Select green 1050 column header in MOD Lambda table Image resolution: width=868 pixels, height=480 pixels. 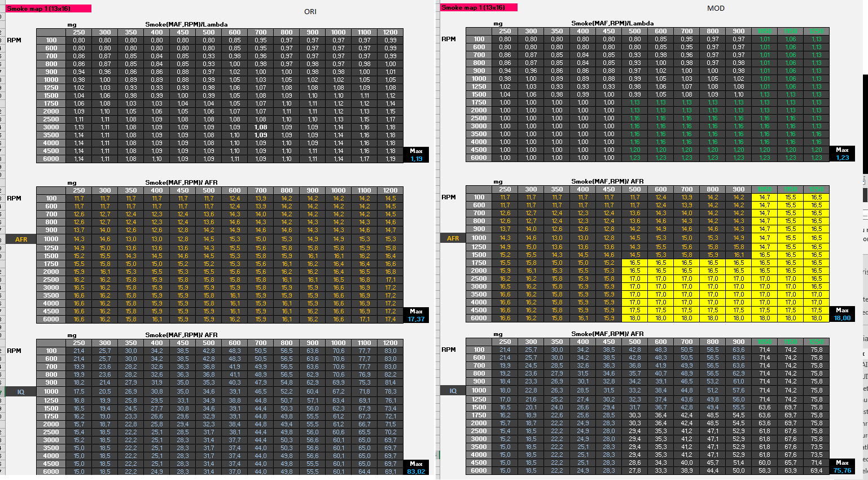[764, 32]
